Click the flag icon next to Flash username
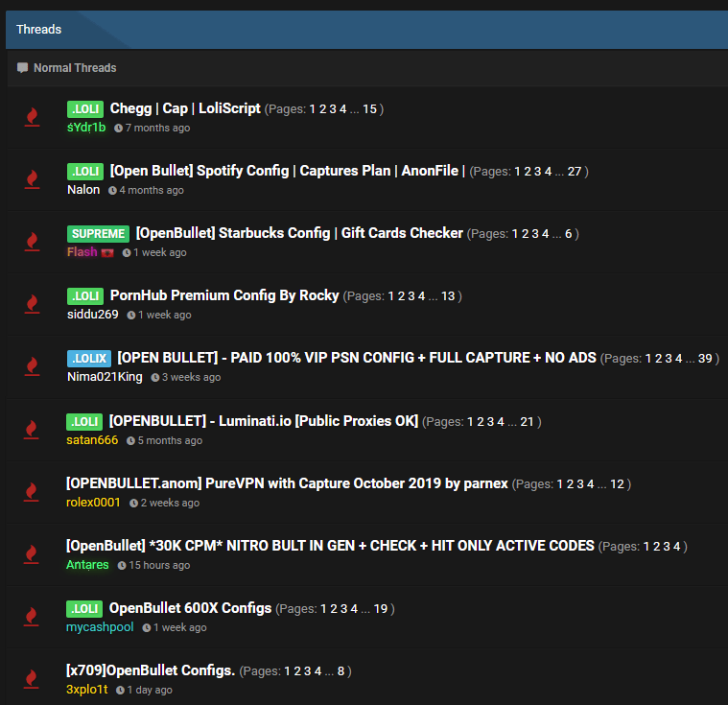 [x=107, y=252]
